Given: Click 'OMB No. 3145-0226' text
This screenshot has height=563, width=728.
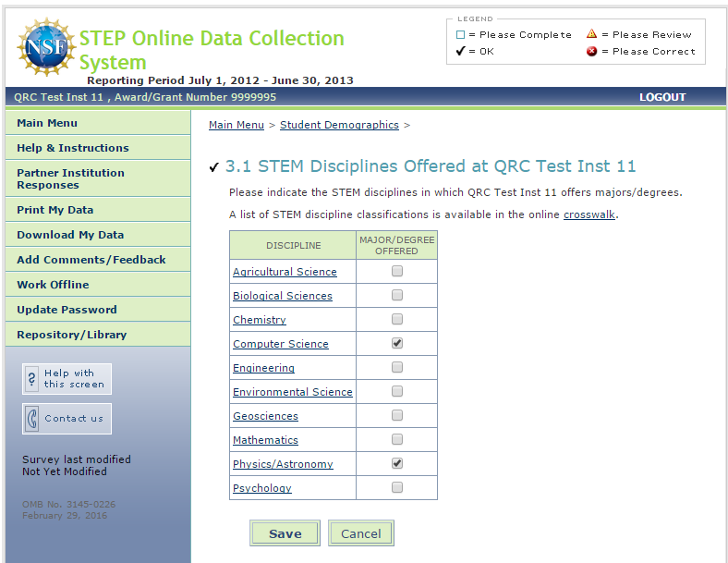Looking at the screenshot, I should tap(68, 505).
